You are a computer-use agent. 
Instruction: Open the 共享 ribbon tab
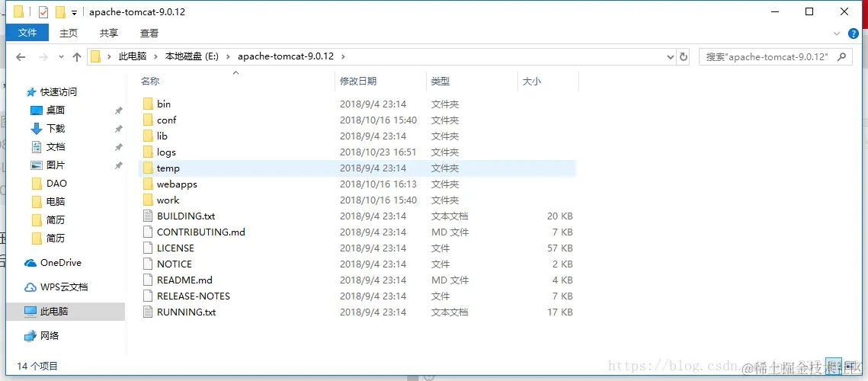[109, 34]
